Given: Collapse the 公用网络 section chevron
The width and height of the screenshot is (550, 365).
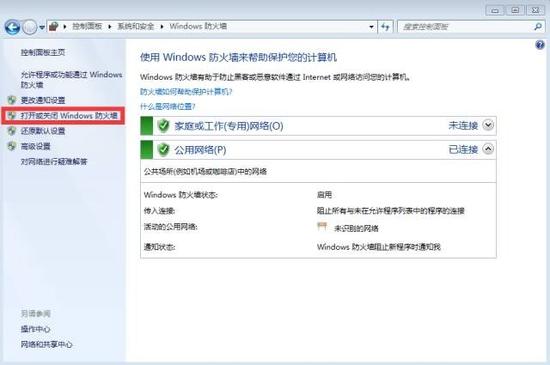Looking at the screenshot, I should tap(488, 149).
